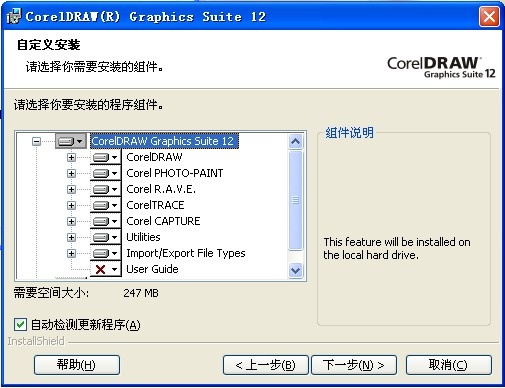The image size is (505, 388).
Task: Select the CorelDRAW component label
Action: click(x=154, y=157)
